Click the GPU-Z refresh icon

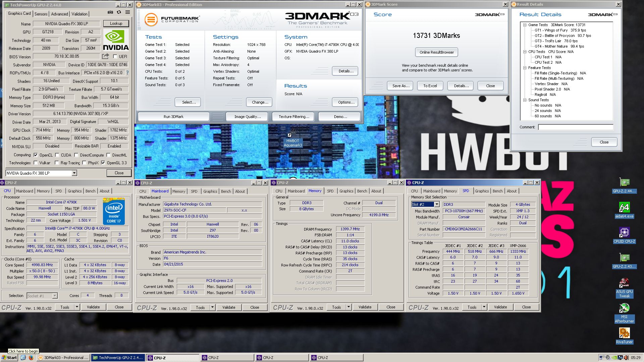tap(119, 12)
